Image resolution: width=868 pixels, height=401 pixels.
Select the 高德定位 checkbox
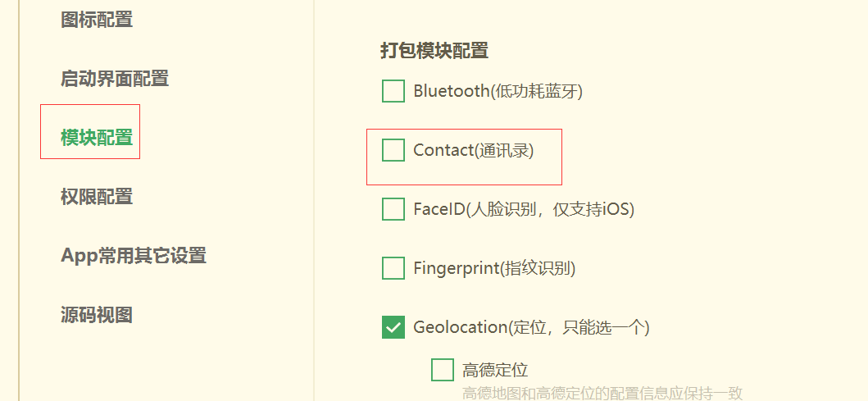pyautogui.click(x=443, y=370)
